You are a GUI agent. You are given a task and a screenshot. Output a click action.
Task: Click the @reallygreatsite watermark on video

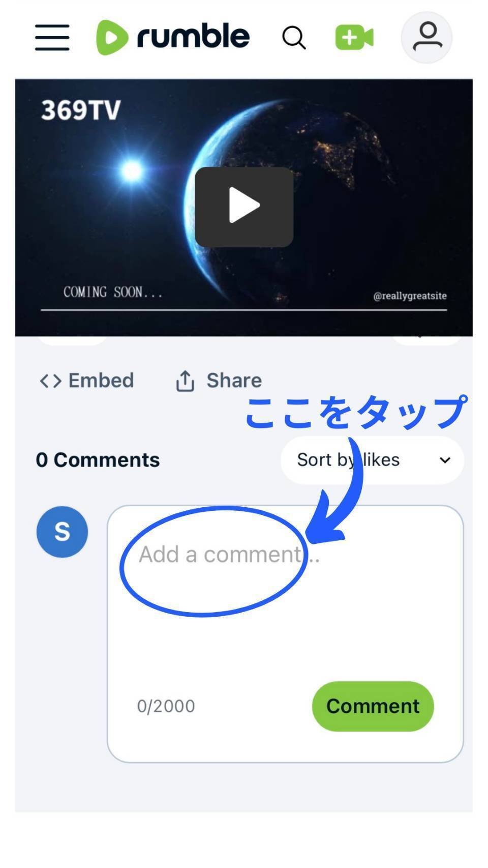(x=410, y=296)
